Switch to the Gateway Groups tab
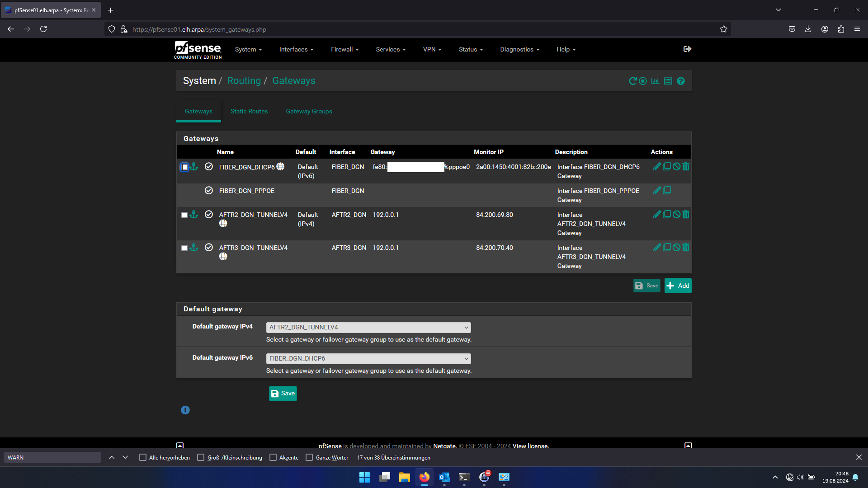868x488 pixels. tap(309, 112)
